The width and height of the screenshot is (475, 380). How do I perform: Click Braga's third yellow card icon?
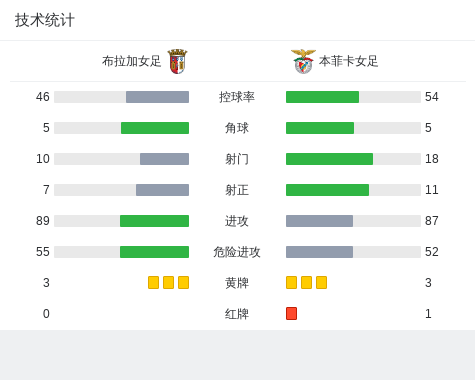coord(183,282)
